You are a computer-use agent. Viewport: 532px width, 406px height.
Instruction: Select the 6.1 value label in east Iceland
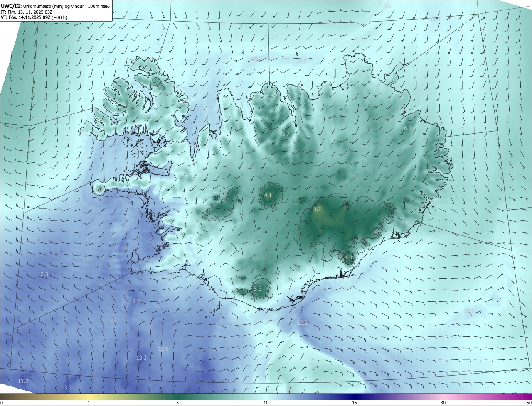pos(408,128)
